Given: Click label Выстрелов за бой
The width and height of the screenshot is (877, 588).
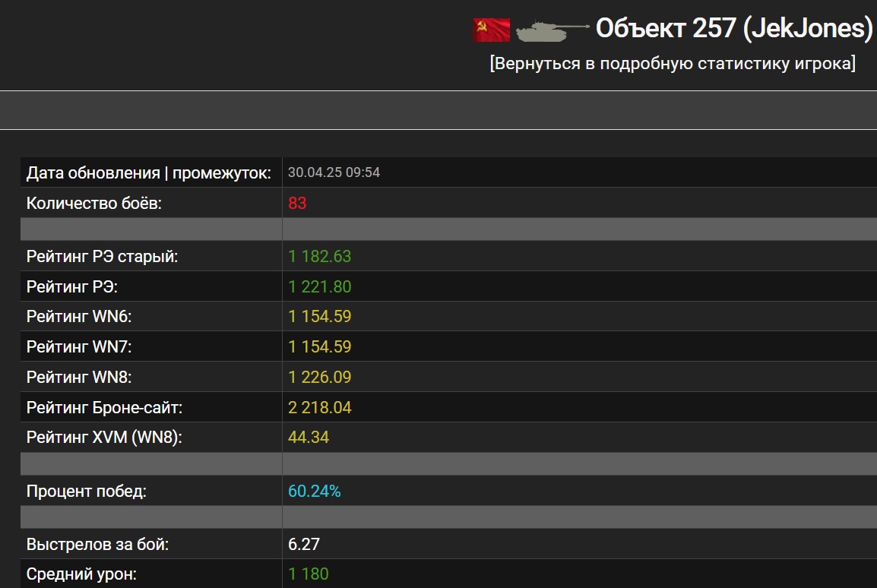Looking at the screenshot, I should pos(97,544).
